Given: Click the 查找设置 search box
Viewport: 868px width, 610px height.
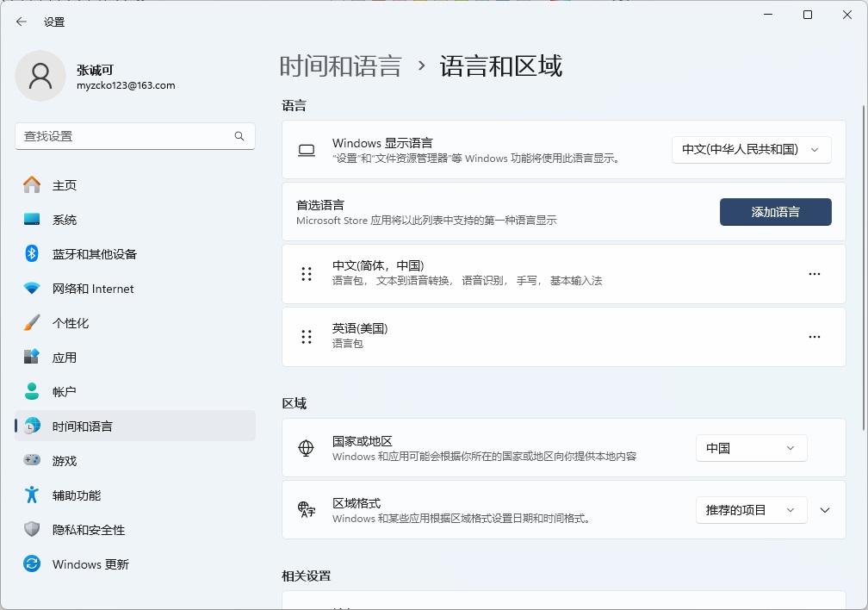Looking at the screenshot, I should click(135, 136).
